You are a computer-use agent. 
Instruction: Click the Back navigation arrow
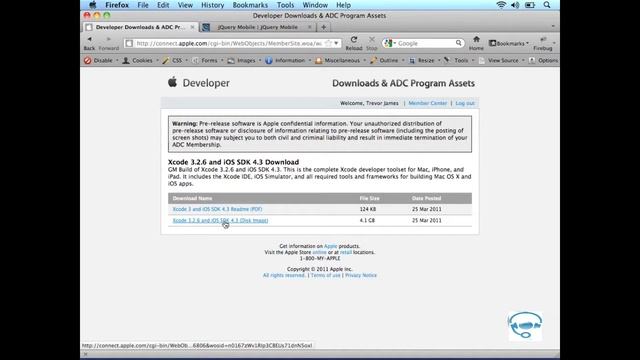point(89,40)
